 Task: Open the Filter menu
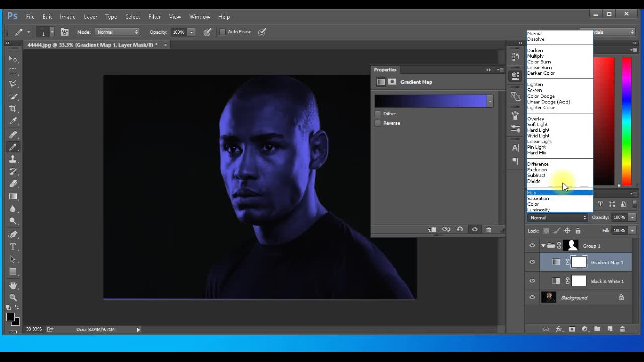154,17
